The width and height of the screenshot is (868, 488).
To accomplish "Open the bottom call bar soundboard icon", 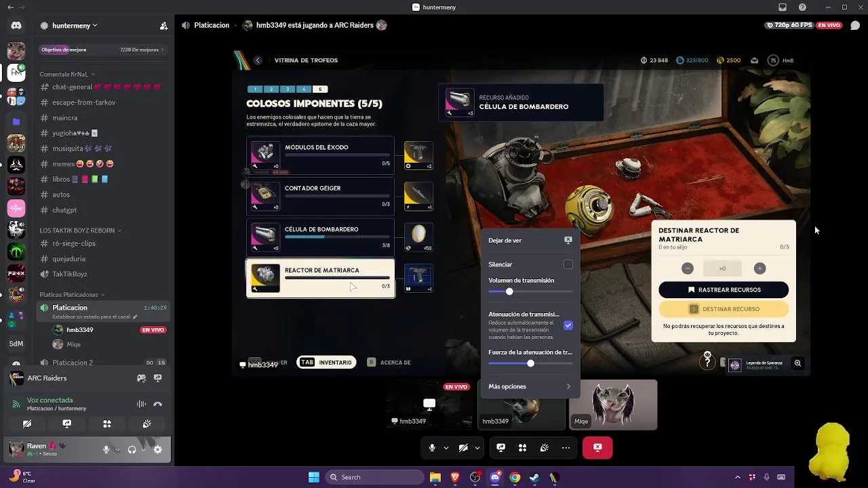I will [x=544, y=447].
